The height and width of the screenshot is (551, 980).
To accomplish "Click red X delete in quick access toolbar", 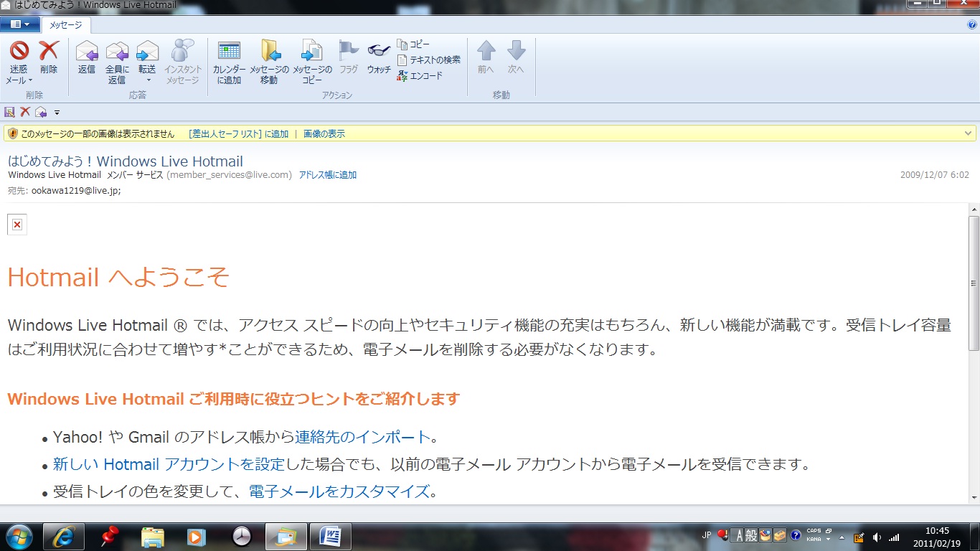I will [x=25, y=112].
